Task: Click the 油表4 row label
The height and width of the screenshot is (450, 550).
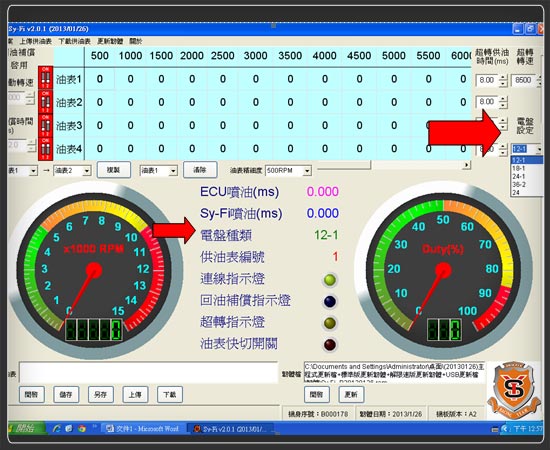Action: click(x=69, y=149)
